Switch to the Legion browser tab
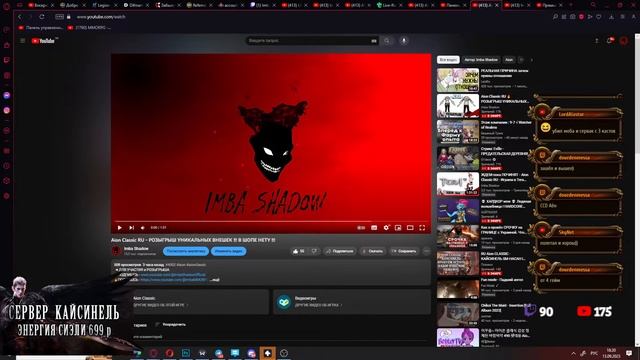 (103, 5)
